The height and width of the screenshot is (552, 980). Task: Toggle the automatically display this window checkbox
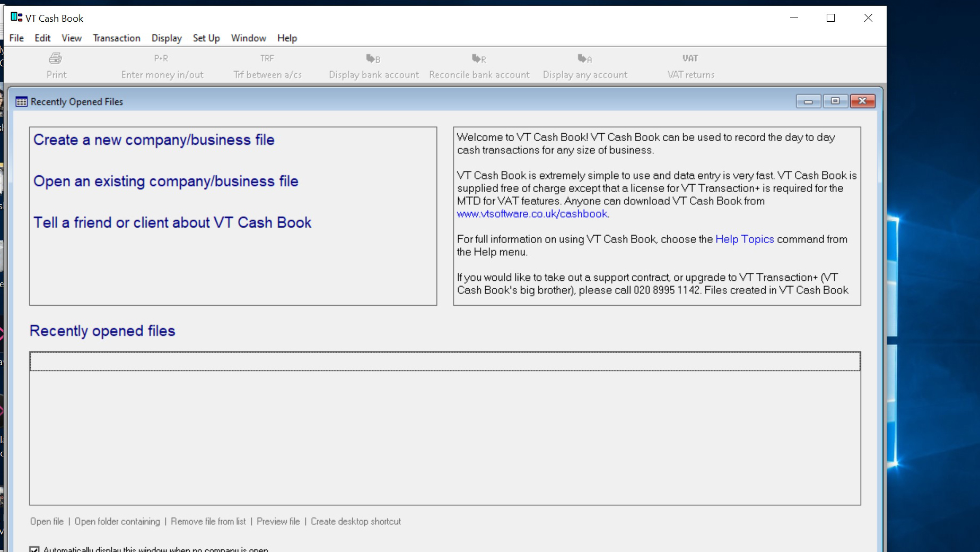[x=34, y=549]
